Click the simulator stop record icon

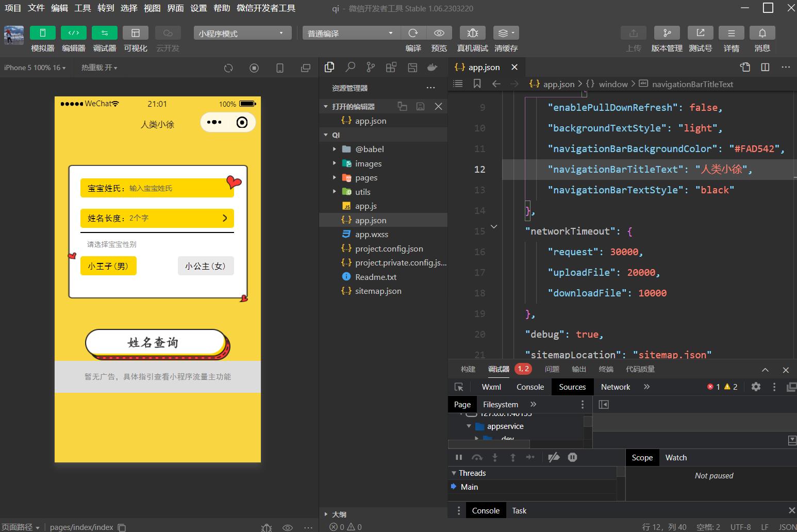[x=254, y=68]
